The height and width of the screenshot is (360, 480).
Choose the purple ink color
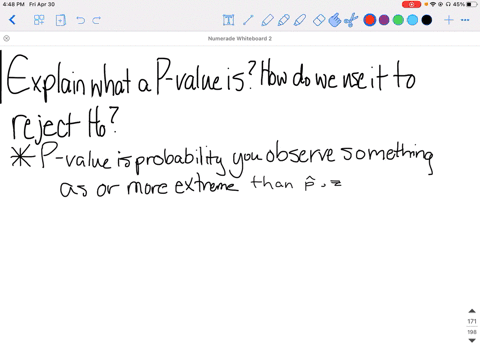tap(384, 20)
